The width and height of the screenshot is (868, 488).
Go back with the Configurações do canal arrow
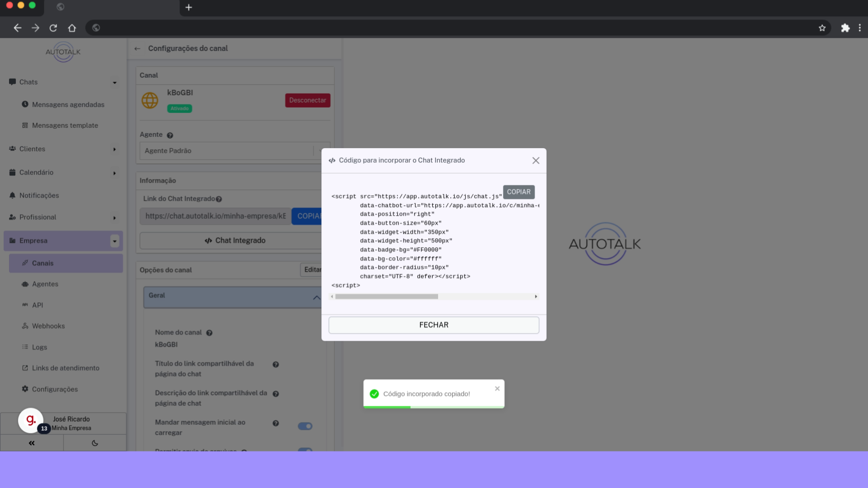(137, 48)
